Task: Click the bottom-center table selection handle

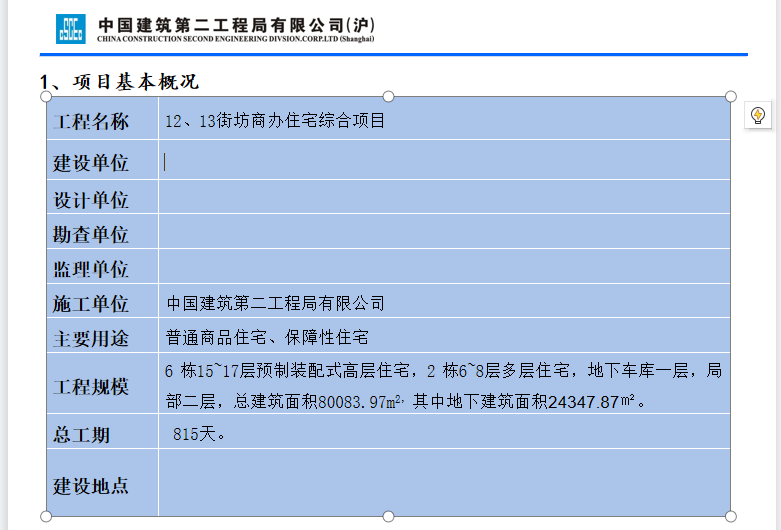Action: (x=389, y=516)
